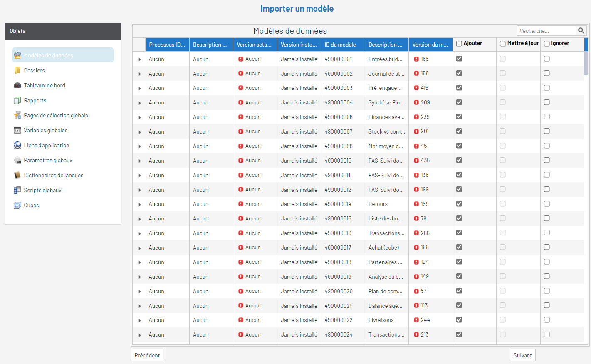Uncheck Ajouter for model 490000008
Screen dimensions: 591x364
[459, 146]
